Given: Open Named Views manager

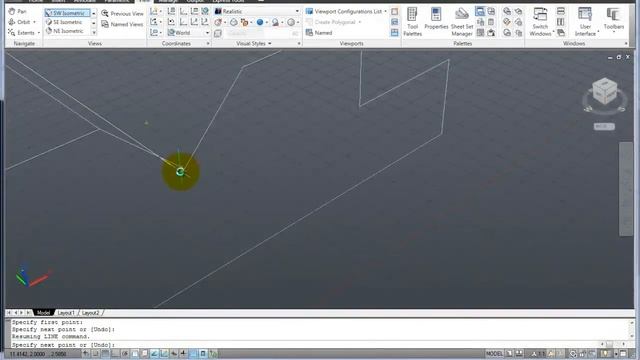Looking at the screenshot, I should coord(122,24).
